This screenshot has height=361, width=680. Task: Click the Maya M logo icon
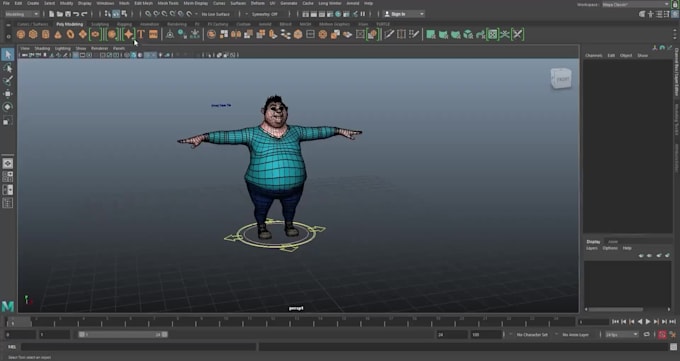pos(8,306)
